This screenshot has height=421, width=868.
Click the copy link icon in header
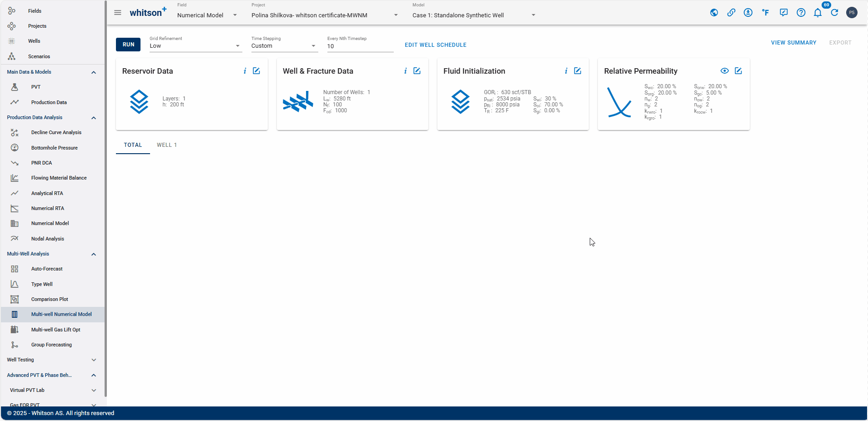[x=731, y=13]
